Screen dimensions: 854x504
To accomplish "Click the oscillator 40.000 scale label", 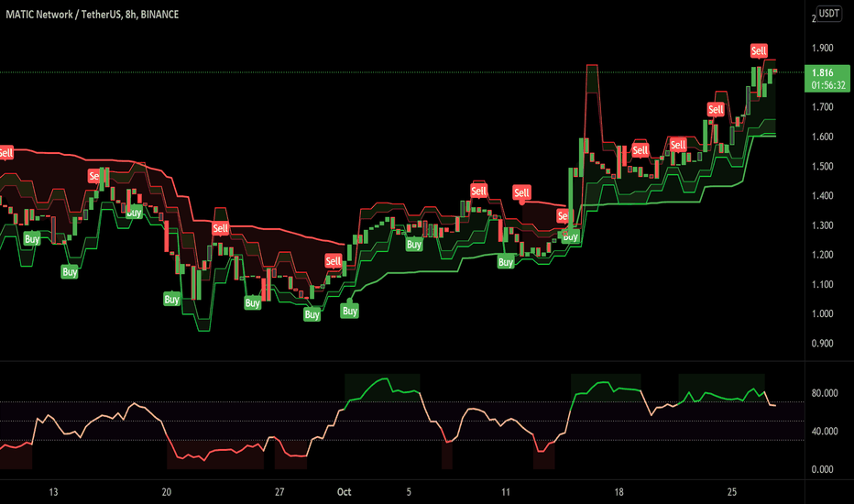I will 825,431.
